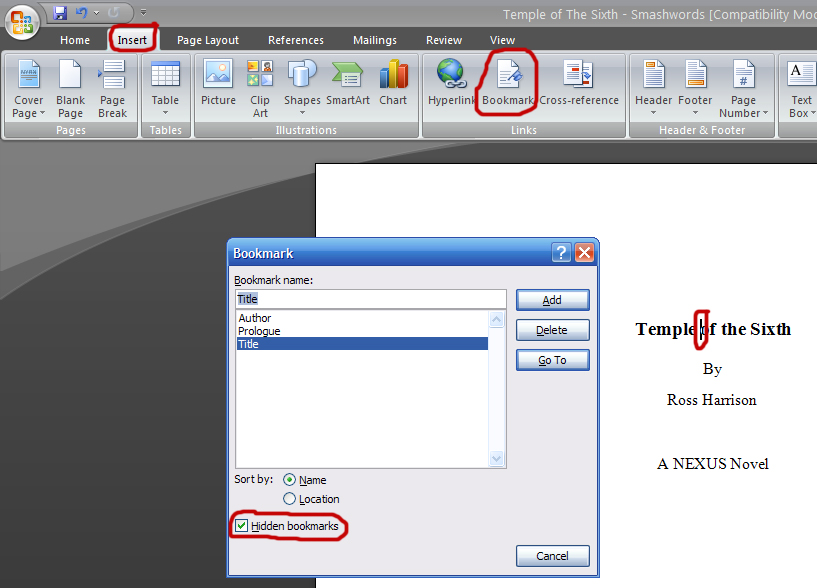Expand the Table dropdown

[165, 88]
